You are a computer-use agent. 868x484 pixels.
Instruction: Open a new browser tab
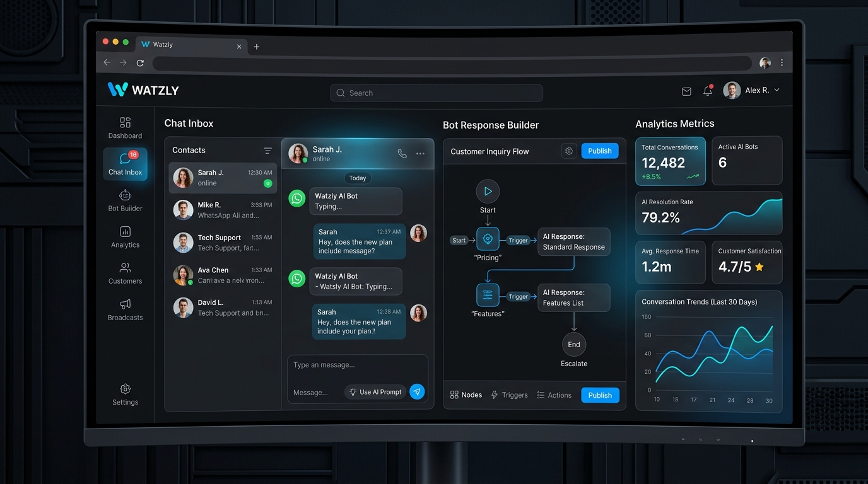point(257,47)
